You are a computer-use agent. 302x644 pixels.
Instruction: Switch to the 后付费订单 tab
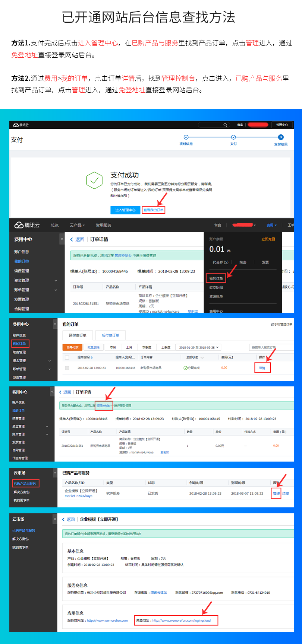point(110,335)
